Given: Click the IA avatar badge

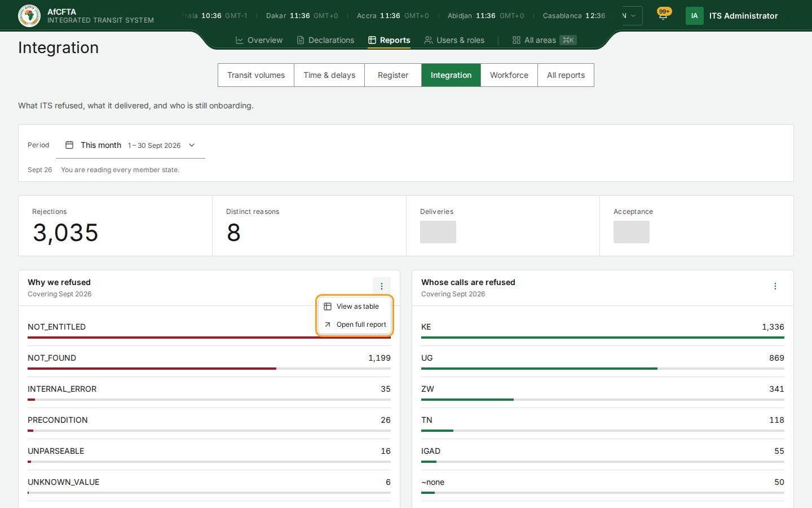Looking at the screenshot, I should tap(694, 16).
